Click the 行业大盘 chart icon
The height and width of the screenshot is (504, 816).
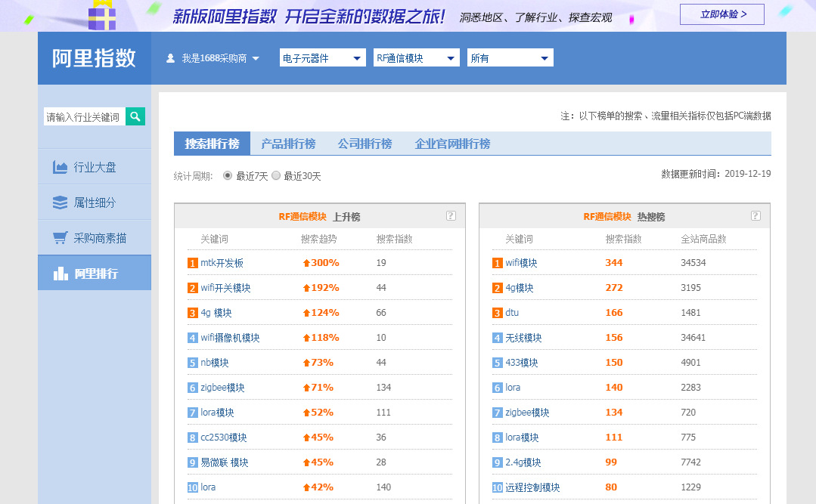(x=60, y=167)
